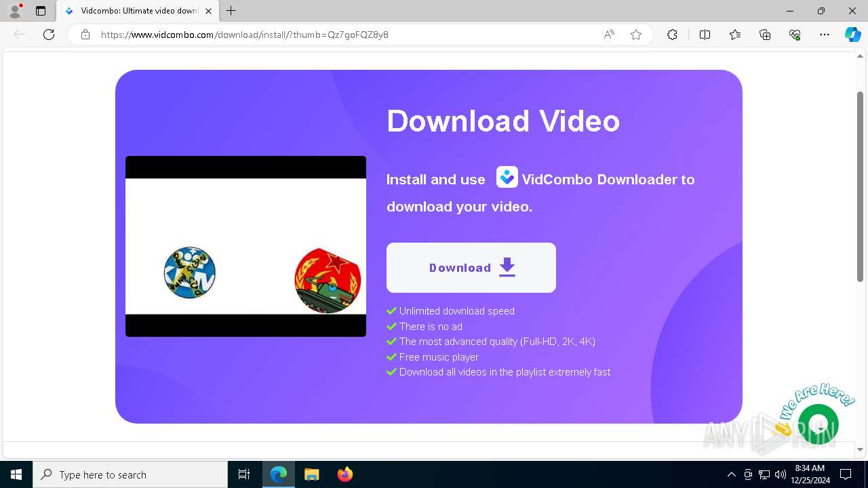The width and height of the screenshot is (868, 488).
Task: Click the video thumbnail preview
Action: click(x=245, y=246)
